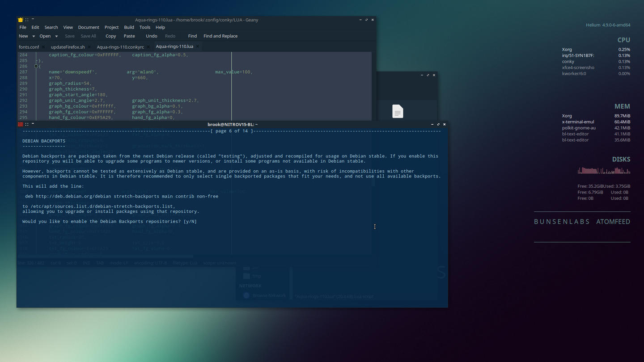
Task: Click the terminal app icon in title bar
Action: pyautogui.click(x=20, y=124)
